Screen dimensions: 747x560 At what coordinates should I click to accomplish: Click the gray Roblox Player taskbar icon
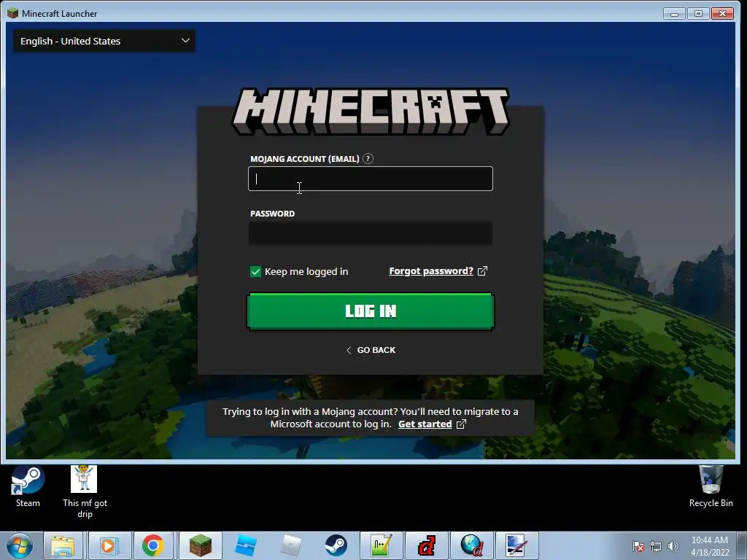point(290,545)
